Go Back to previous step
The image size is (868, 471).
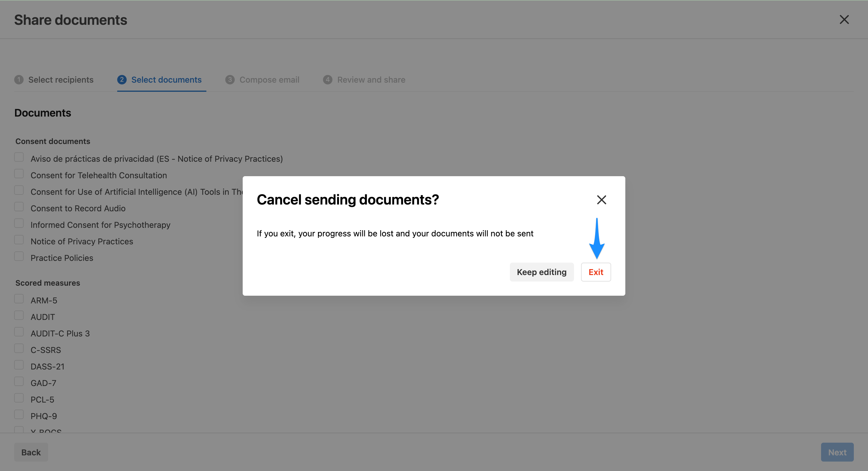31,452
